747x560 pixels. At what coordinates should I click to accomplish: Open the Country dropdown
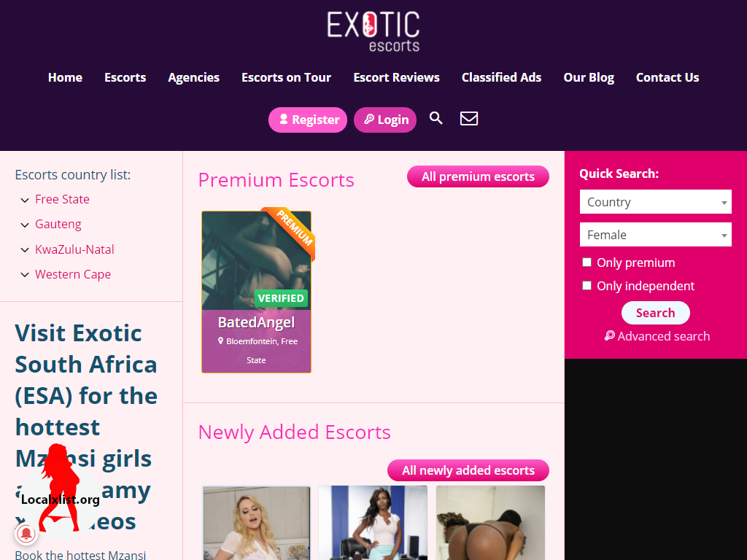click(x=656, y=202)
